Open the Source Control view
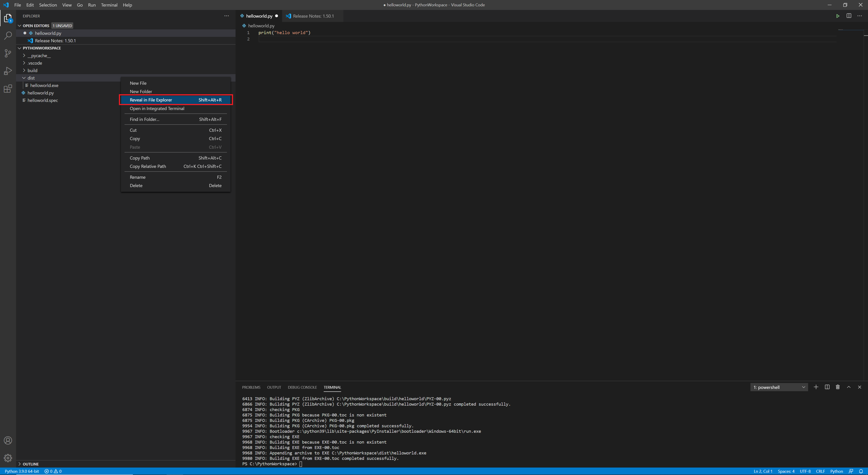The width and height of the screenshot is (868, 475). (x=8, y=53)
